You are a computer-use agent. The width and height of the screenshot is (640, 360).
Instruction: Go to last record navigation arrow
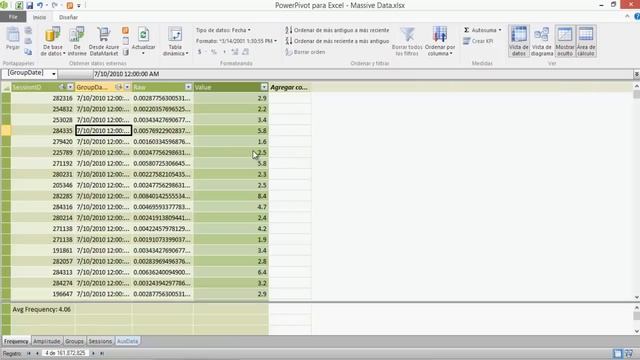tap(102, 353)
